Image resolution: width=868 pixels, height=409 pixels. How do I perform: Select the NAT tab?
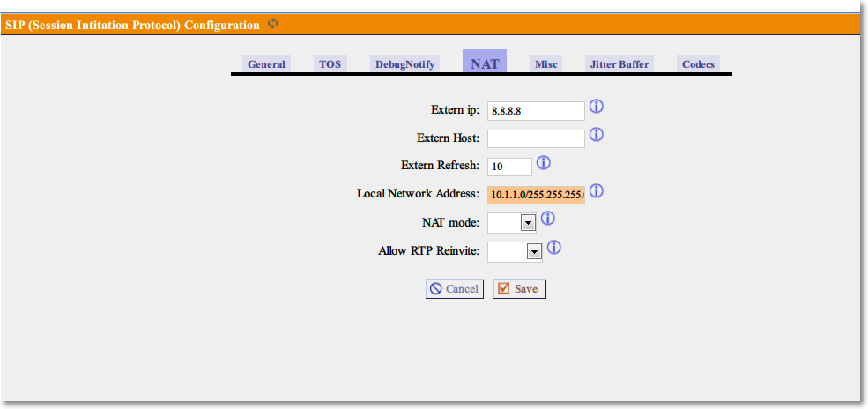click(485, 62)
